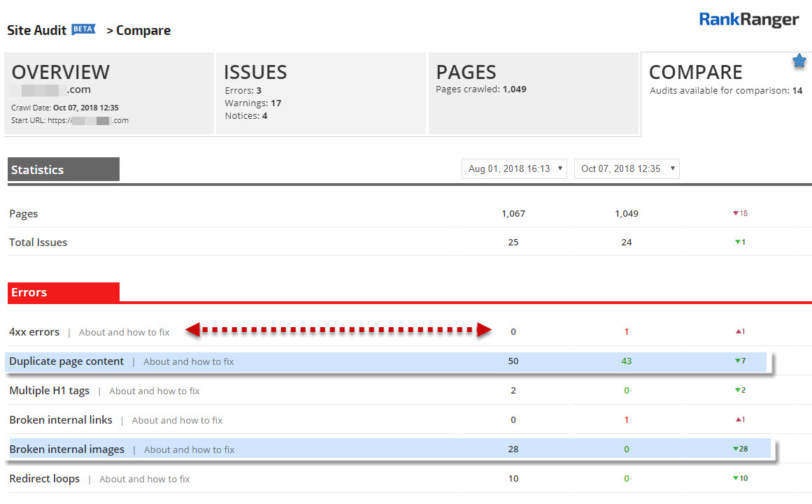Viewport: 812px width, 504px height.
Task: Open 'About and how to fix' for Multiple H1 tags
Action: 154,391
